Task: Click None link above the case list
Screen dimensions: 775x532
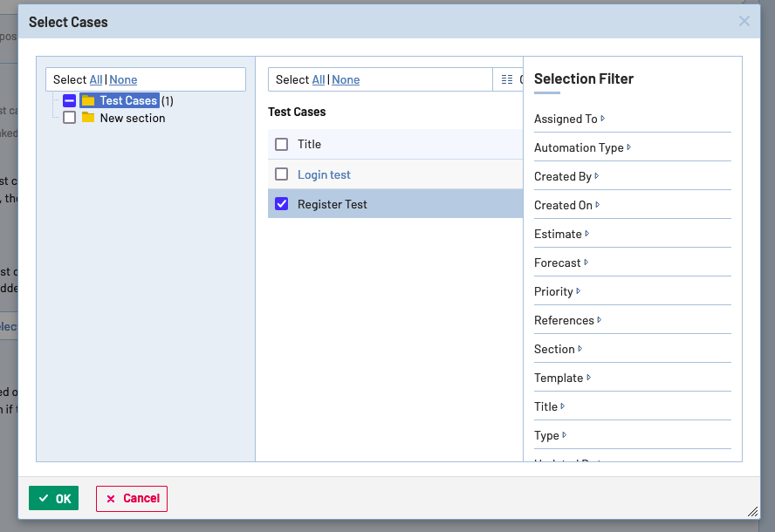Action: pyautogui.click(x=346, y=79)
